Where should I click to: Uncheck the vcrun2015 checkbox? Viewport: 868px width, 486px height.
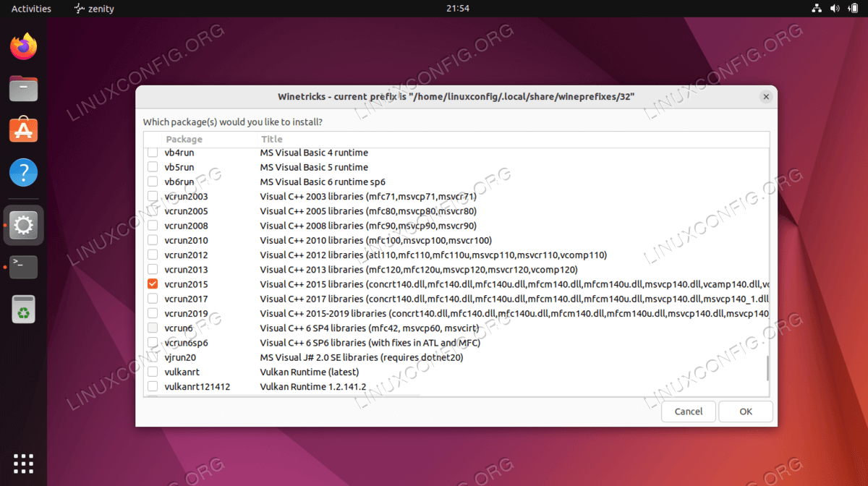click(x=153, y=284)
